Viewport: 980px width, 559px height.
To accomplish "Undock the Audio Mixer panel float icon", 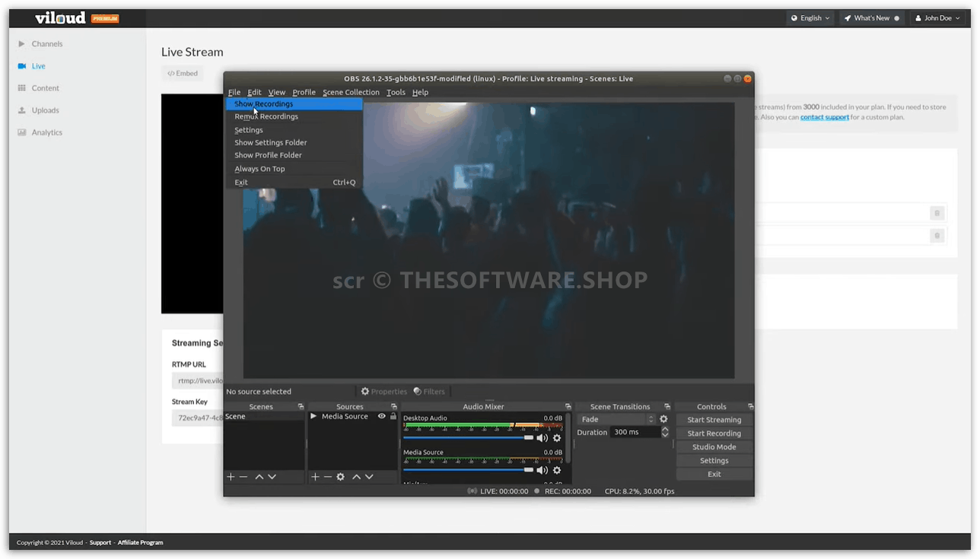I will 568,407.
